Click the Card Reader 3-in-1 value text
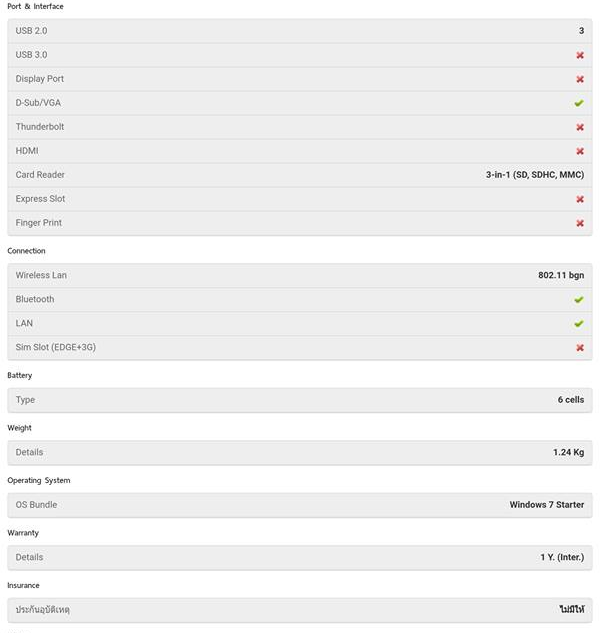 pos(535,175)
